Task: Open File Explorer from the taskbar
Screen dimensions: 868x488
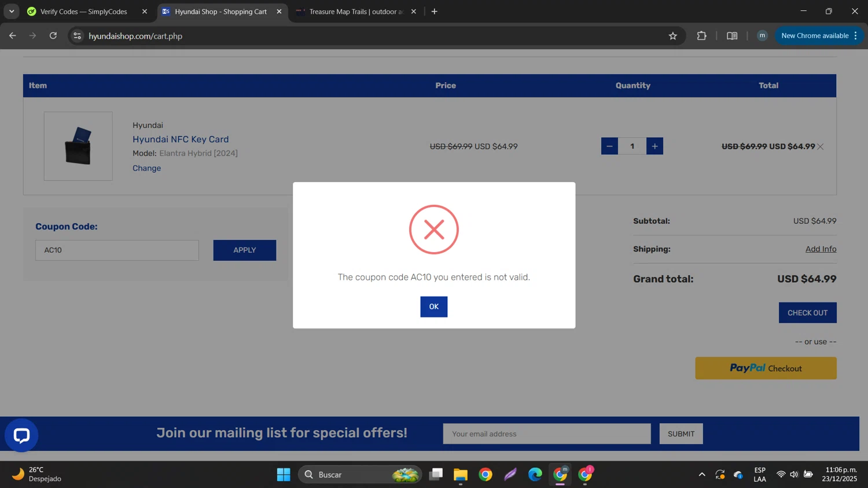Action: click(x=461, y=475)
